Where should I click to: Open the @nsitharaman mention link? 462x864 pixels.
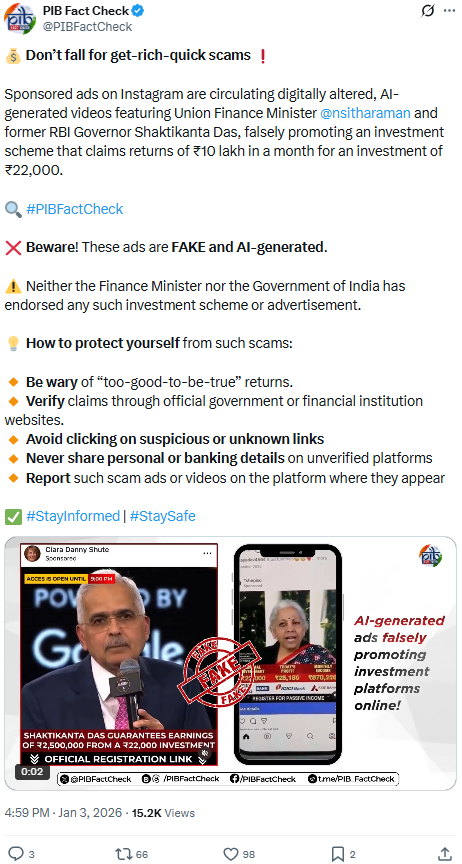pos(365,114)
